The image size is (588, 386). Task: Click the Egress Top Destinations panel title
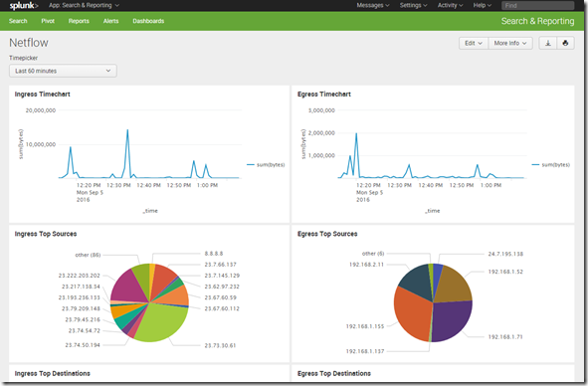coord(334,373)
